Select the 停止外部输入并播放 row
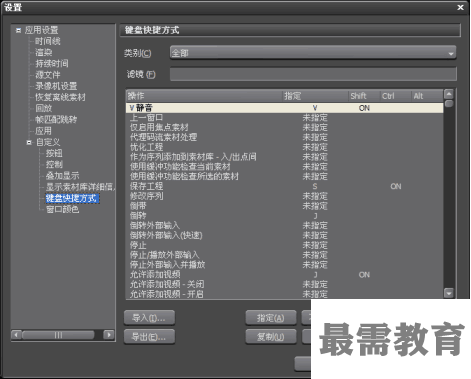The height and width of the screenshot is (379, 471). 285,265
